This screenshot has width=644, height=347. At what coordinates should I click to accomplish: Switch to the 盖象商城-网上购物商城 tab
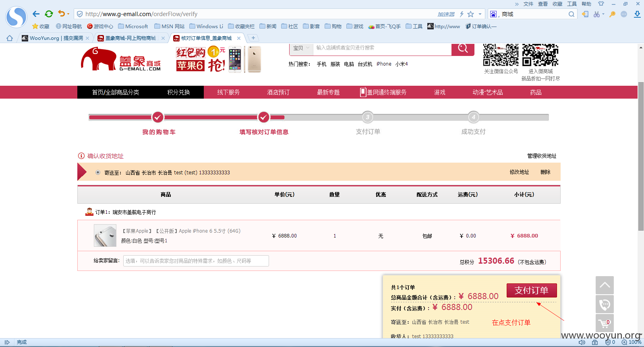(x=130, y=38)
